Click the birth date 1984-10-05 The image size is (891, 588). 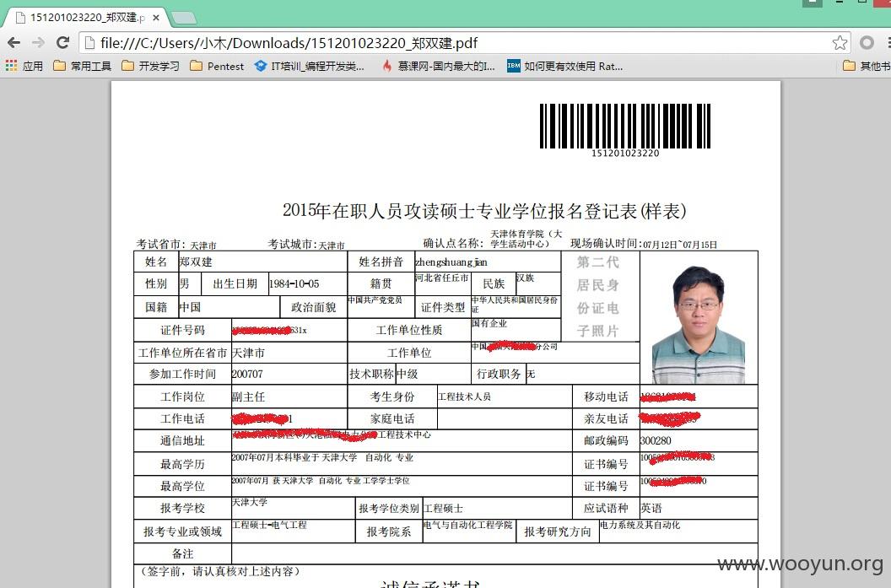294,283
